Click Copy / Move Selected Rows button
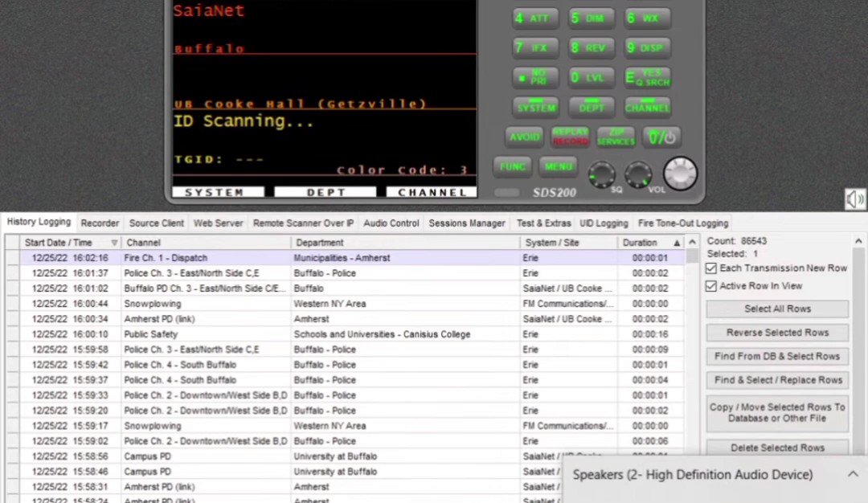868x503 pixels. point(777,413)
